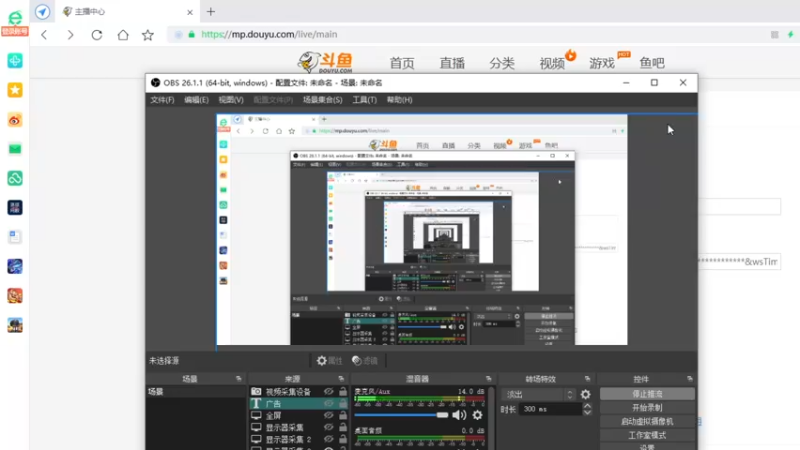
Task: Open the 淡出 transition dropdown
Action: pyautogui.click(x=539, y=394)
